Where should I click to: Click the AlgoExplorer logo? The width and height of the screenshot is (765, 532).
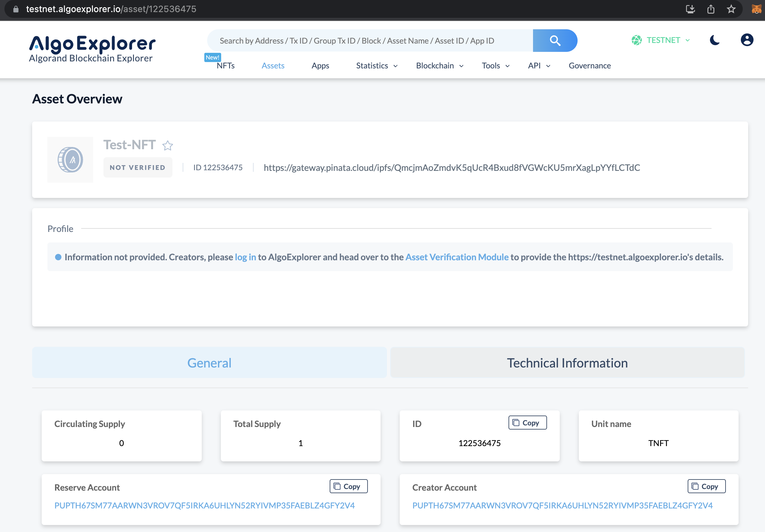click(x=92, y=49)
